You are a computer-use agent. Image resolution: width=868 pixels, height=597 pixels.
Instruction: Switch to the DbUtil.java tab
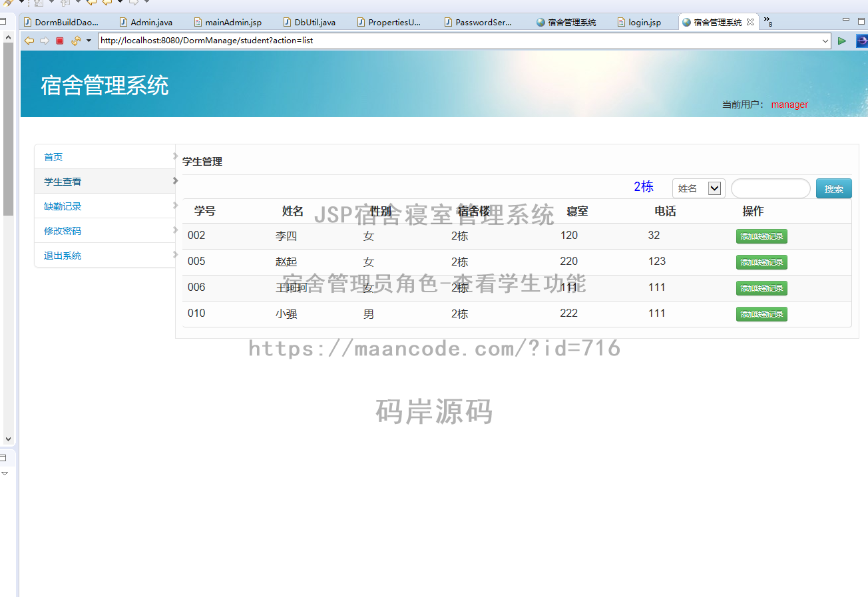tap(310, 22)
